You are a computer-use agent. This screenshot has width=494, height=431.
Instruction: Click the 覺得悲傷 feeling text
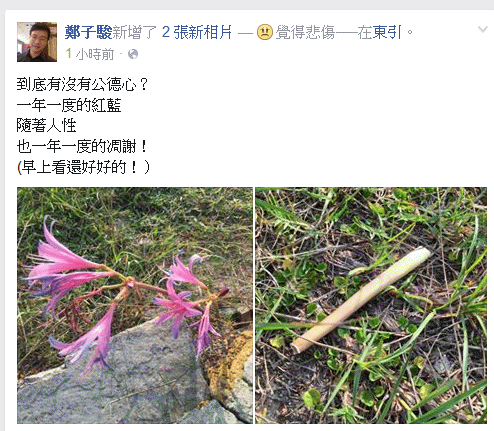coord(305,32)
